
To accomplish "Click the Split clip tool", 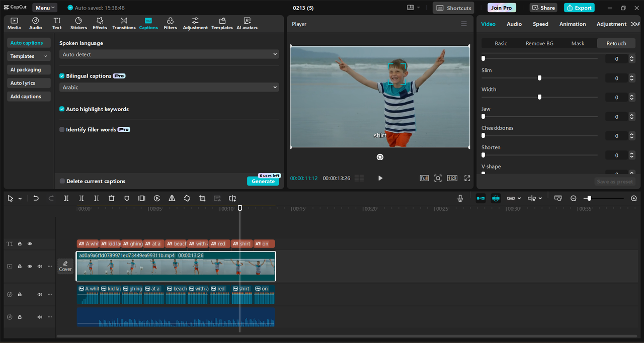I will click(66, 199).
